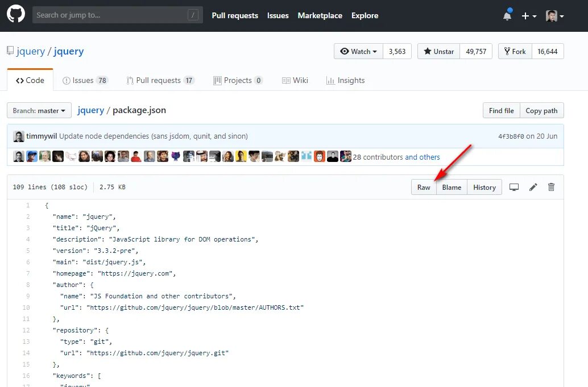Expand the plus create-new menu
The image size is (588, 387).
529,16
